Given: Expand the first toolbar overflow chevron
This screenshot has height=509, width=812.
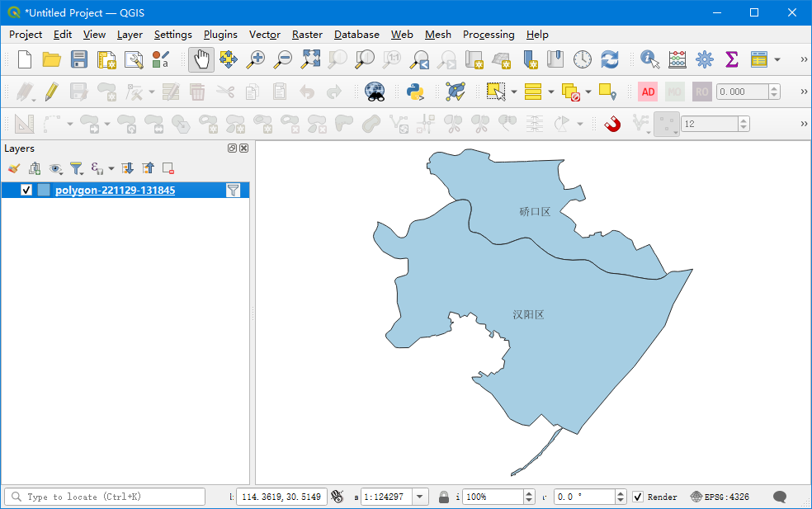Looking at the screenshot, I should (804, 59).
